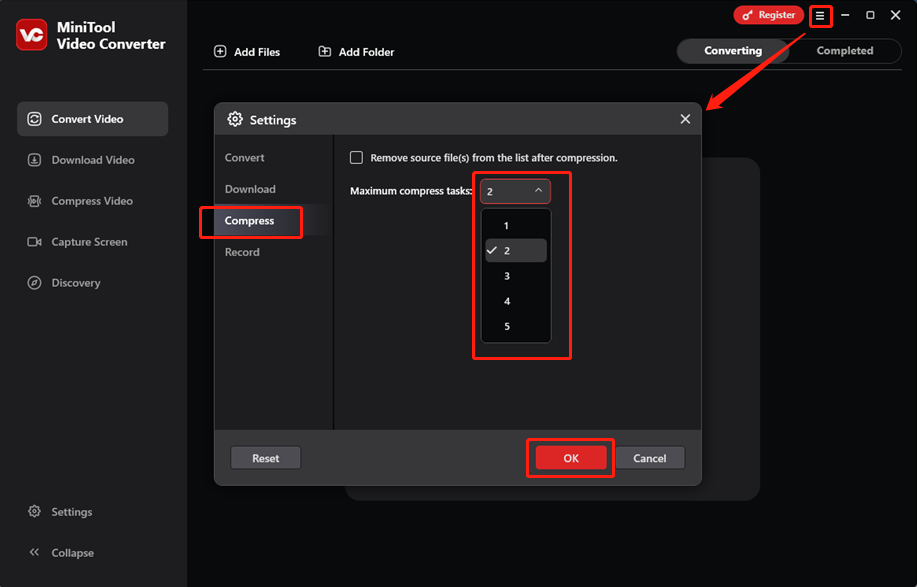Choose 2 in the compress tasks list
Image resolution: width=917 pixels, height=587 pixels.
516,250
